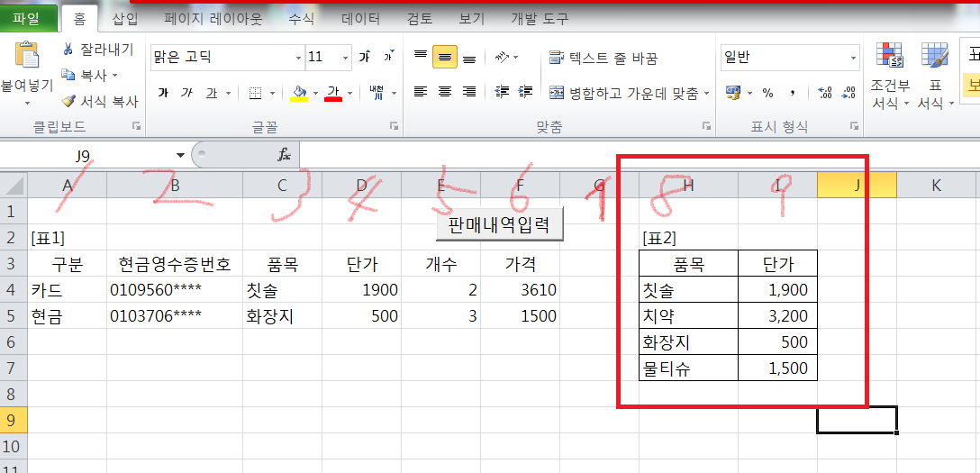This screenshot has height=473, width=980.
Task: Open the 수식 ribbon tab
Action: [301, 18]
